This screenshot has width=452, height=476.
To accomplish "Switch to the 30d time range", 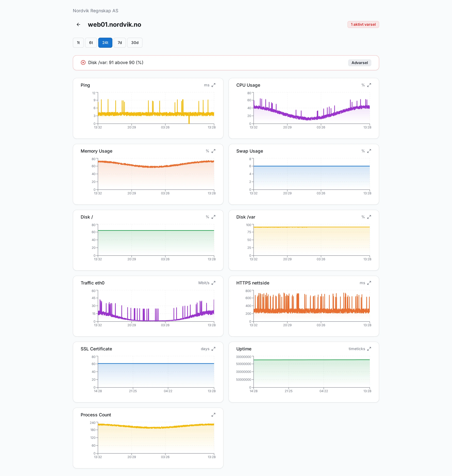I will tap(135, 43).
